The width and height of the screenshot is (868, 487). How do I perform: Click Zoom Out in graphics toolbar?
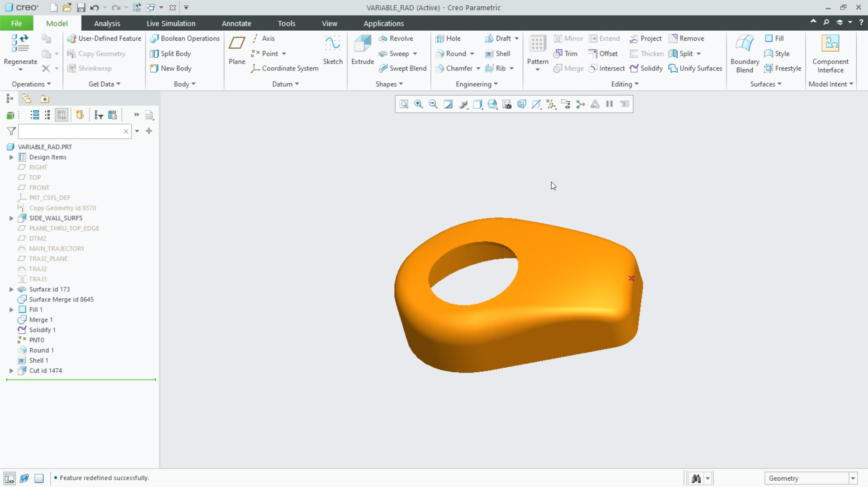click(433, 104)
